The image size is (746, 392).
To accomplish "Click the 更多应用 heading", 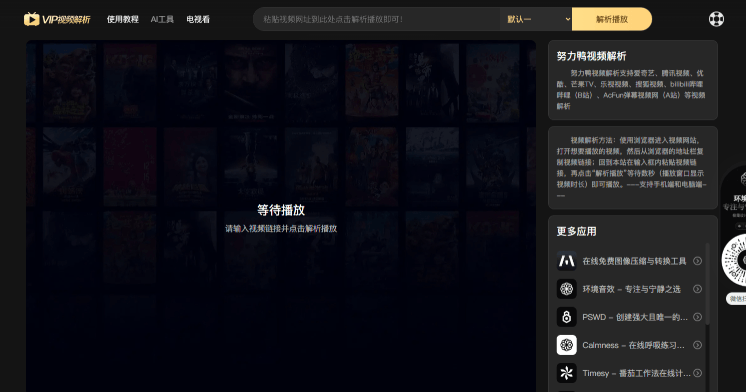I will [576, 231].
